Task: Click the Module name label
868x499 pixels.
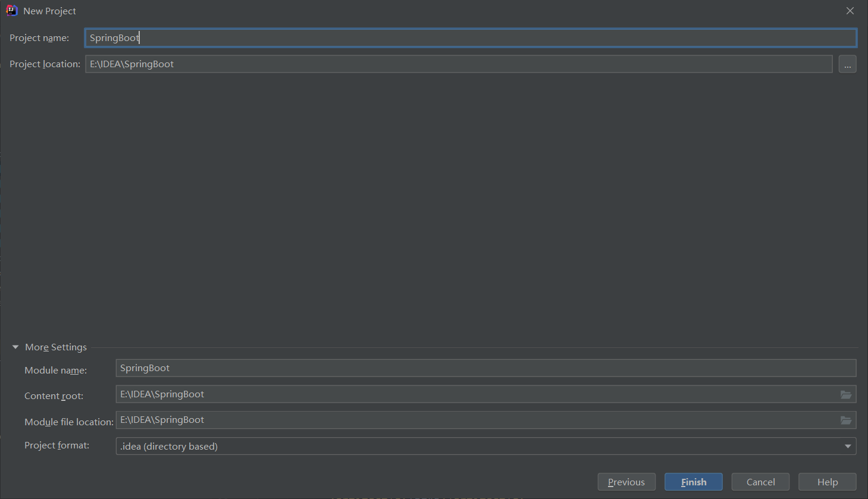Action: pyautogui.click(x=55, y=371)
